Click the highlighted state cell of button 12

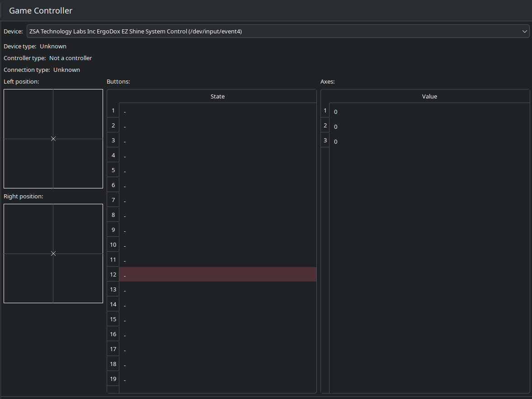(217, 275)
